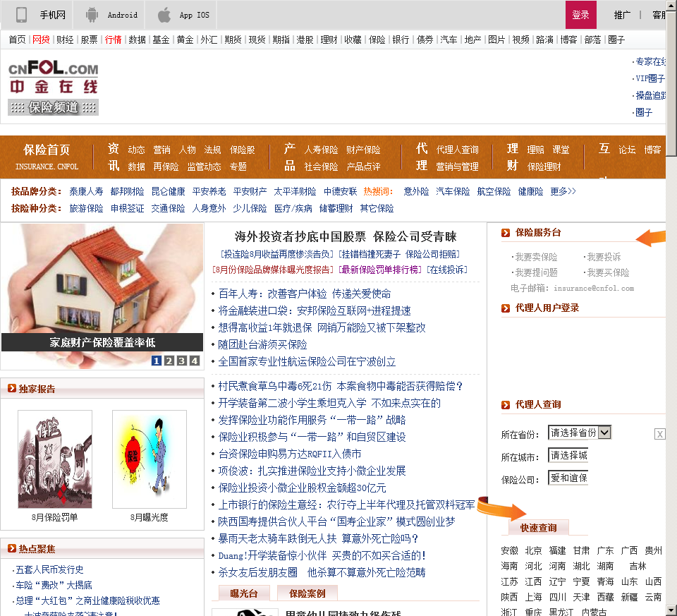The height and width of the screenshot is (616, 677).
Task: Open the 所在城市 city dropdown
Action: click(568, 455)
